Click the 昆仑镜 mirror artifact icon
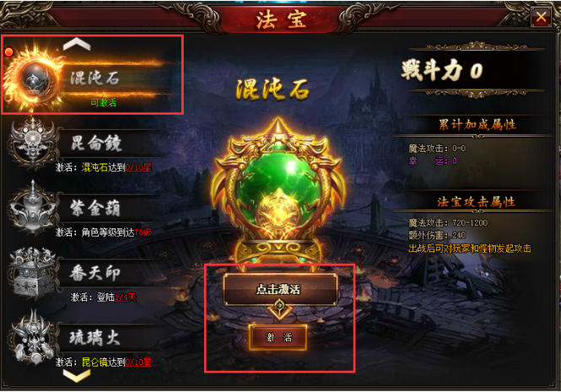 click(33, 142)
